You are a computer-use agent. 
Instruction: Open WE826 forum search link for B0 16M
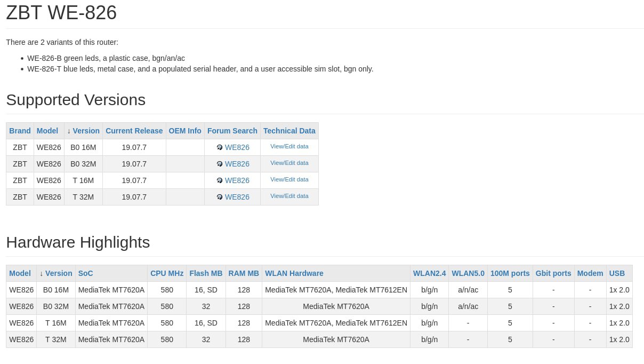[x=237, y=147]
